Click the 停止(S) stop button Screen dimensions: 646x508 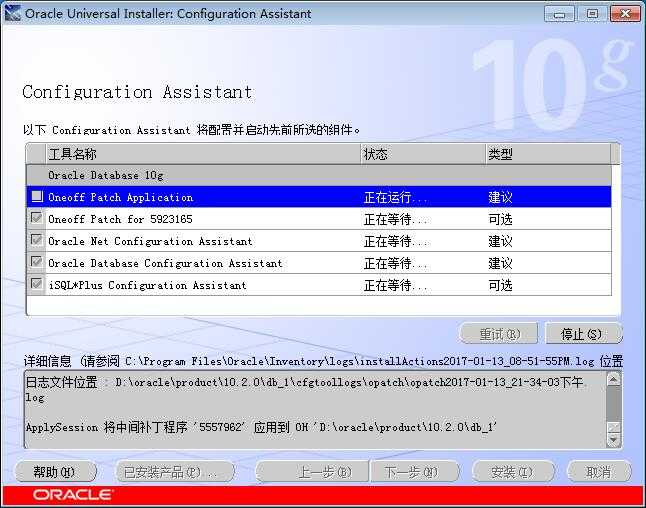point(583,334)
